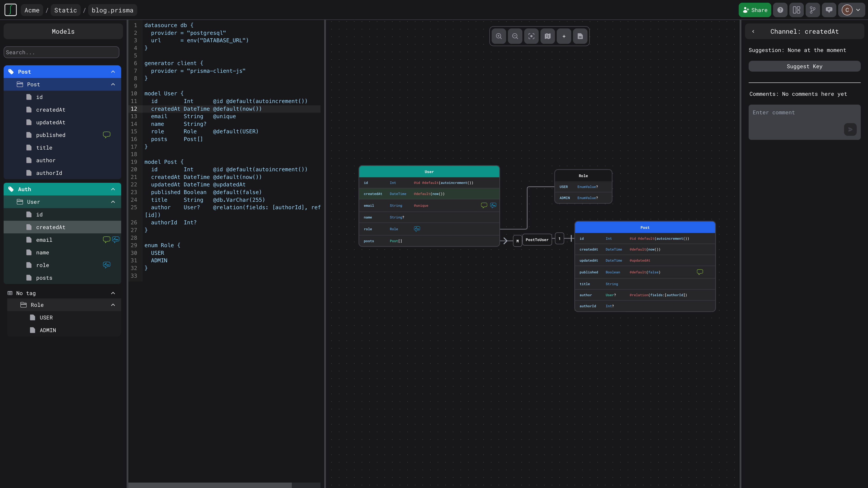Image resolution: width=868 pixels, height=488 pixels.
Task: Click the app logo in top-left corner
Action: pos(10,10)
